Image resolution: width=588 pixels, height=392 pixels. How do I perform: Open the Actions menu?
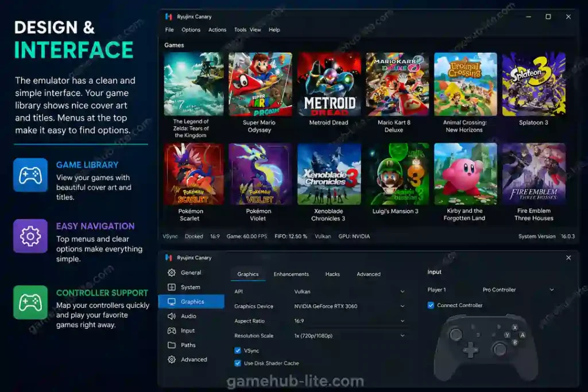click(217, 30)
